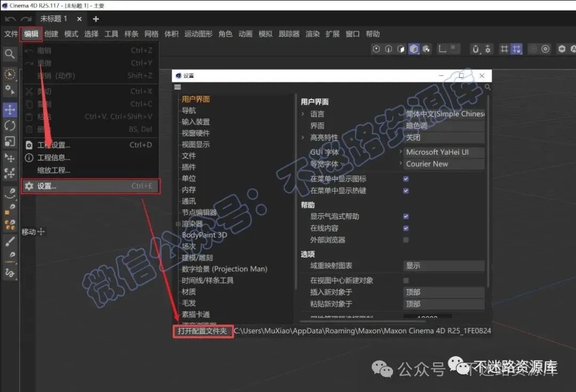The image size is (576, 392).
Task: Select the Texture mode icon
Action: tap(427, 49)
